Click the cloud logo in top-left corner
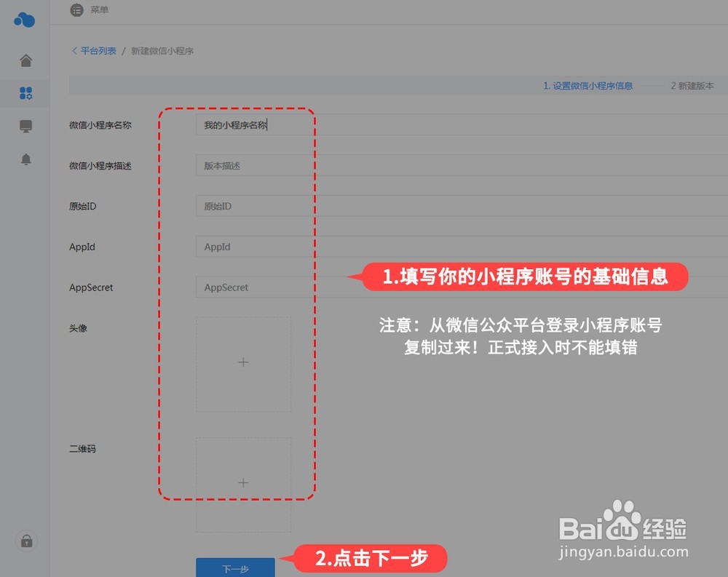 click(24, 20)
